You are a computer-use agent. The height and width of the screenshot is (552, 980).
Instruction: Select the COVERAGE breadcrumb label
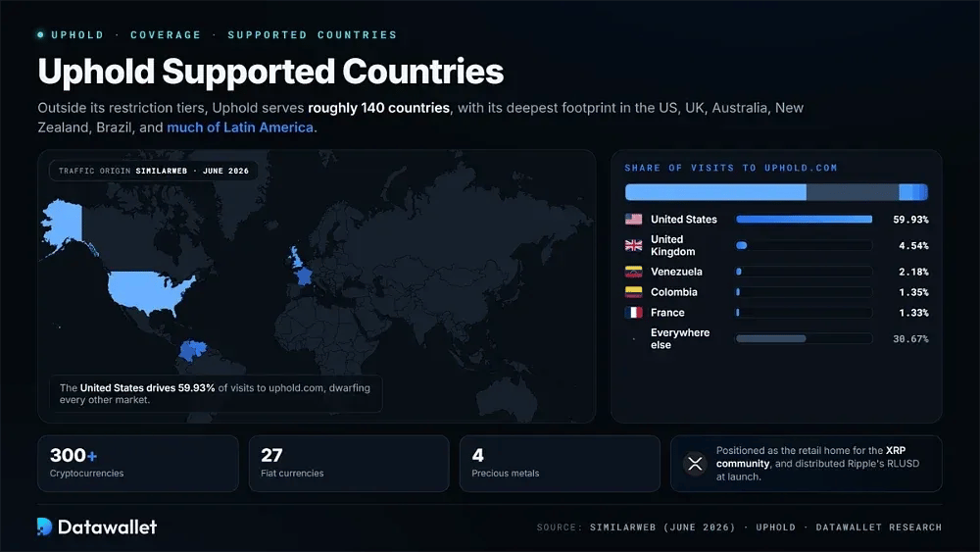pos(166,35)
